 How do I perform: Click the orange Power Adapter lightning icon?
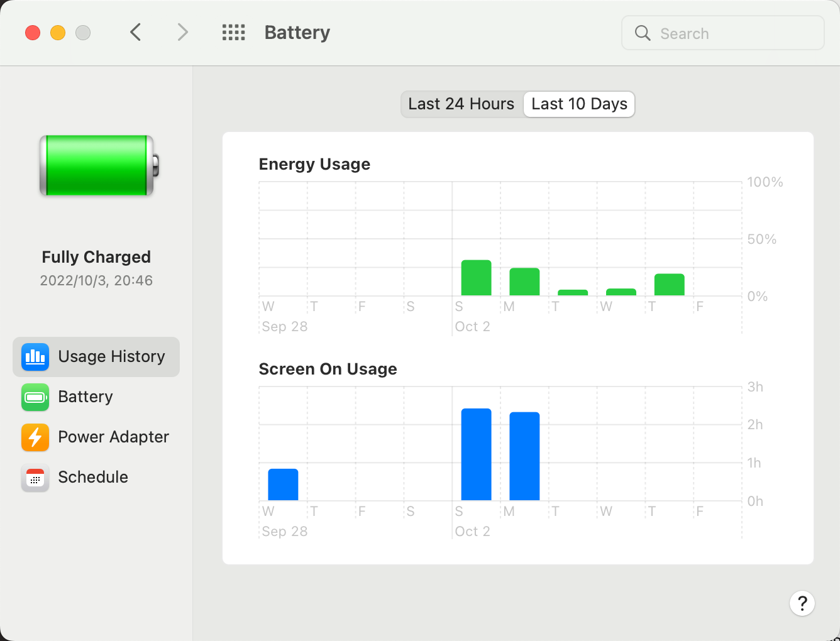[x=35, y=437]
